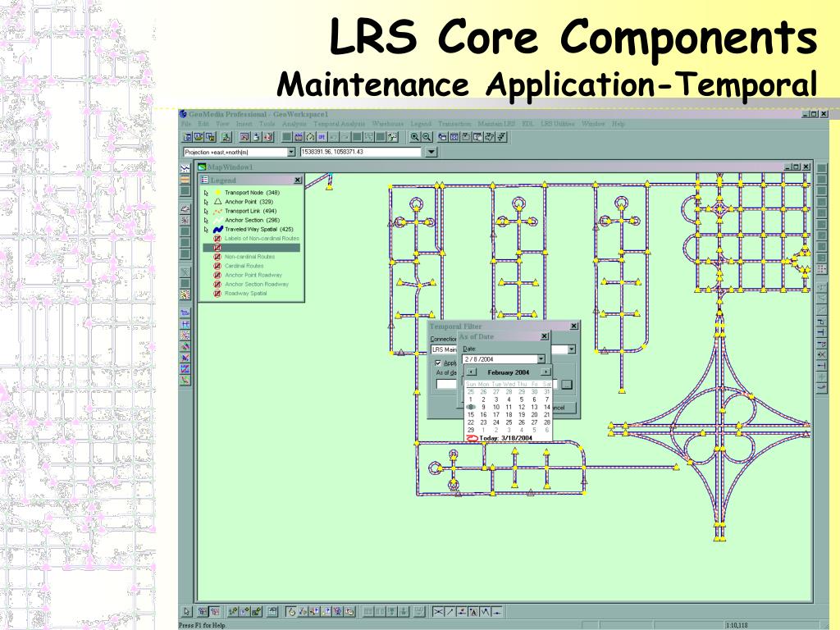Click the crossed-lines snap icon in bottom toolbar

(x=438, y=611)
